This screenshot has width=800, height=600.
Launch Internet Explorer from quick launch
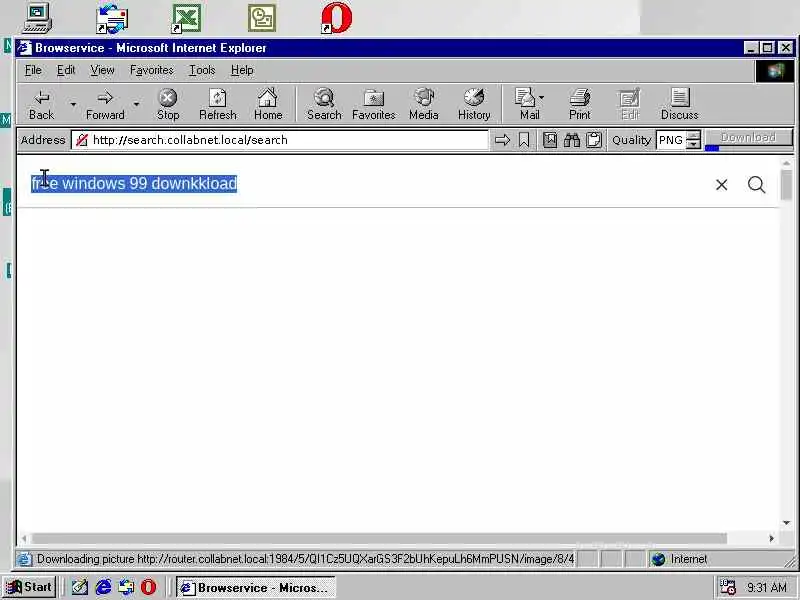pyautogui.click(x=104, y=587)
